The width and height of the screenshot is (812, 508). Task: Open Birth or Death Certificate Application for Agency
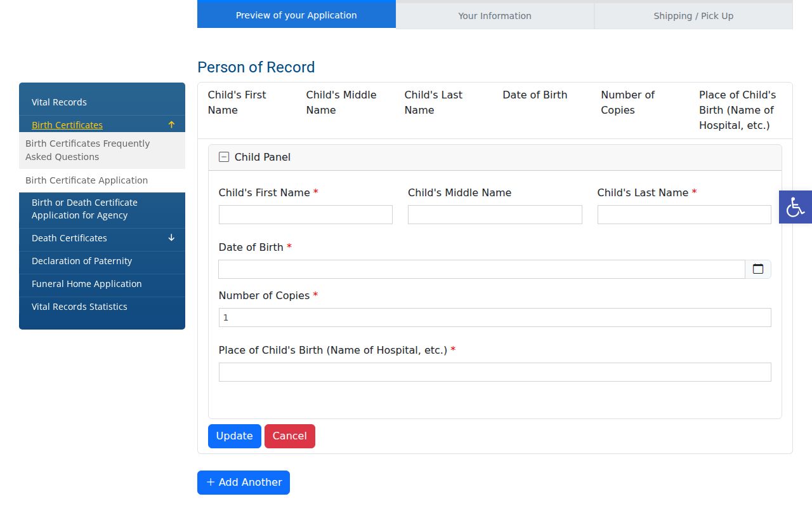pos(84,209)
